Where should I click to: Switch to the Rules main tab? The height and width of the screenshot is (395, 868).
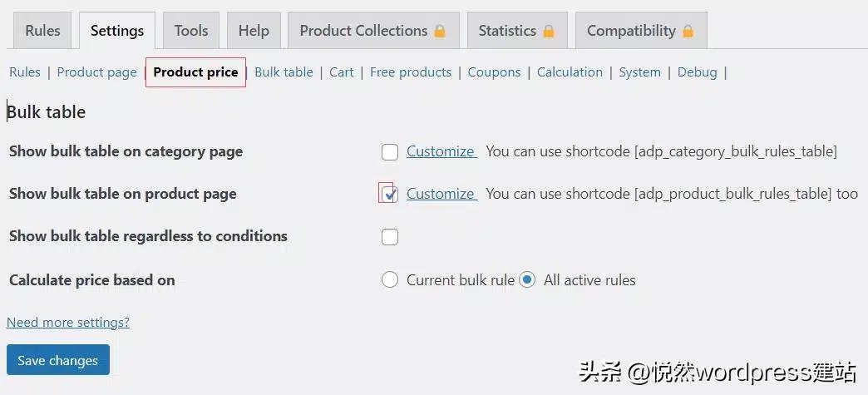point(42,31)
